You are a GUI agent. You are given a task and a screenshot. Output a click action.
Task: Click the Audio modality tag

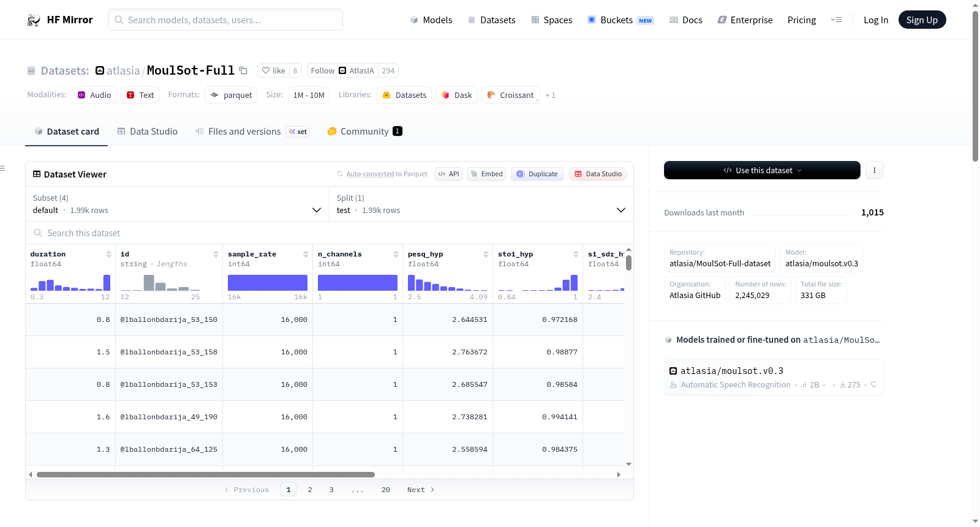[x=94, y=95]
